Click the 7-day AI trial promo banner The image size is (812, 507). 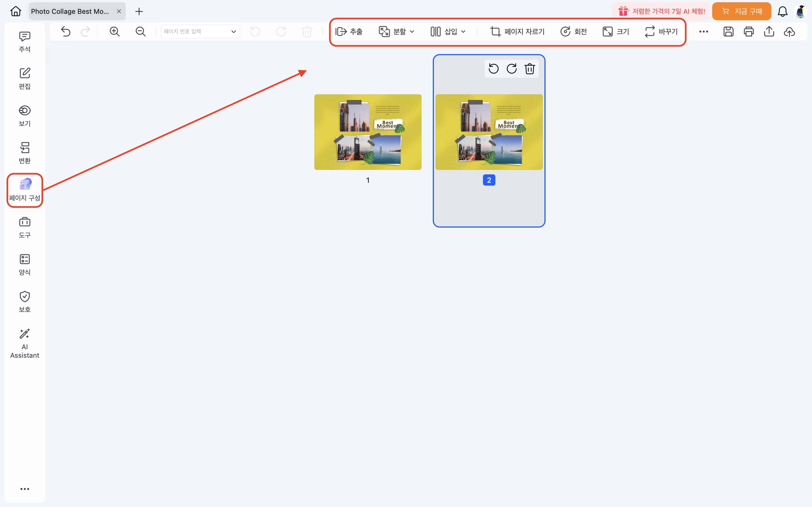click(x=661, y=11)
